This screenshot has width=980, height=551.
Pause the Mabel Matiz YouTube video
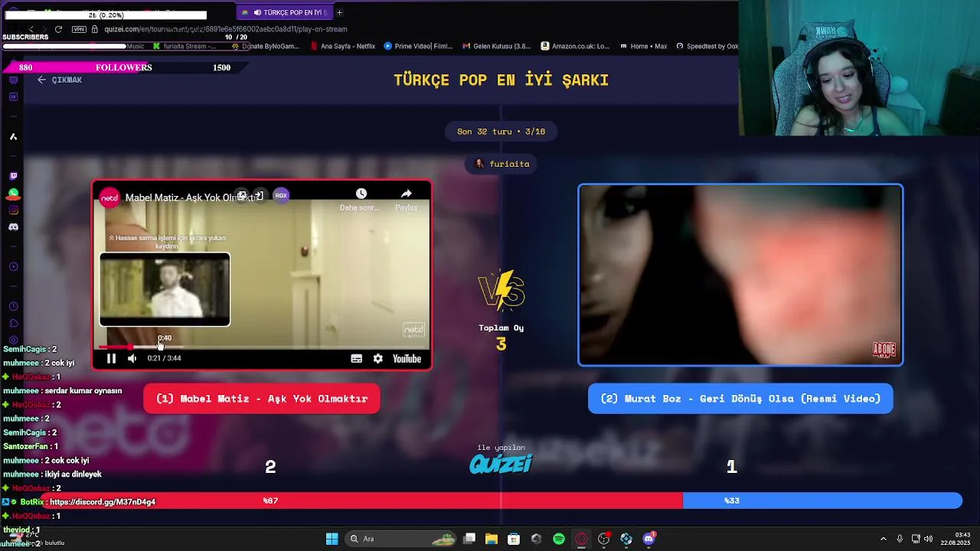[111, 358]
